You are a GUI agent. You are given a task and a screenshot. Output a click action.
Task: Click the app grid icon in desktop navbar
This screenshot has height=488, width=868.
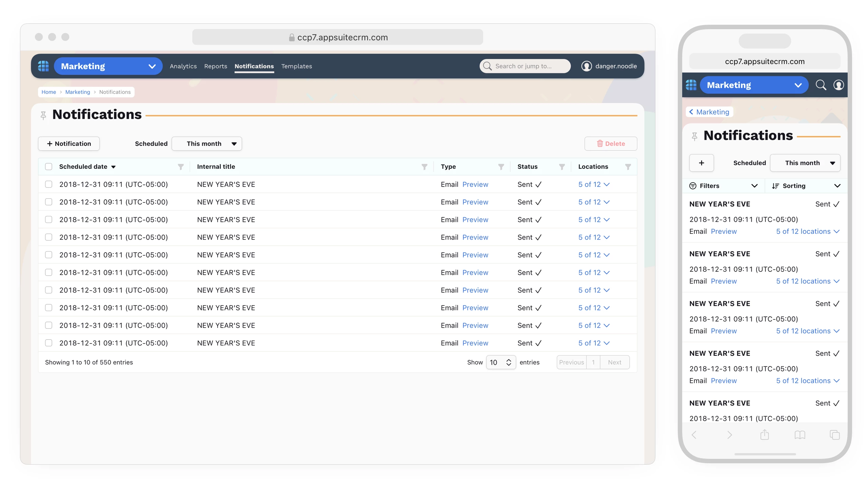coord(43,66)
